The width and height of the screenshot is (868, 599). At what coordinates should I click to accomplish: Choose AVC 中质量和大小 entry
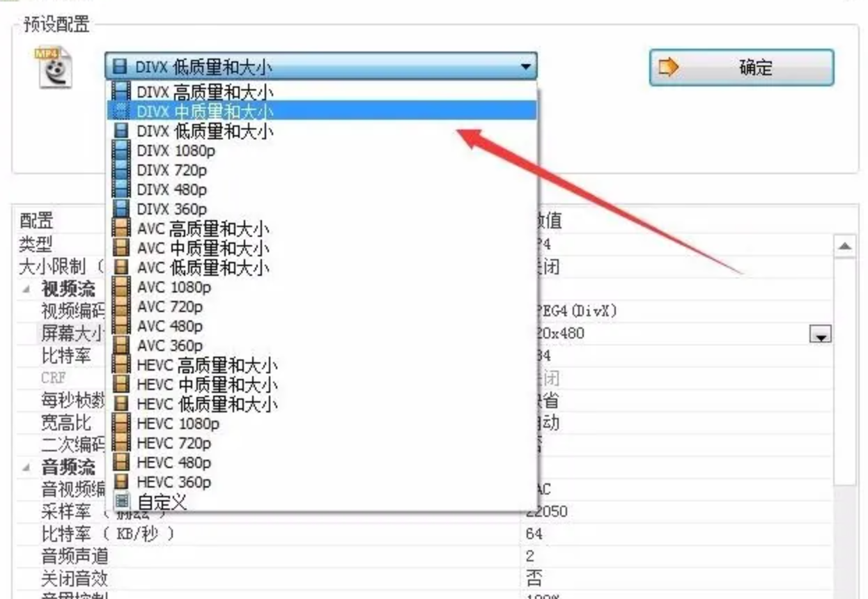(x=322, y=247)
